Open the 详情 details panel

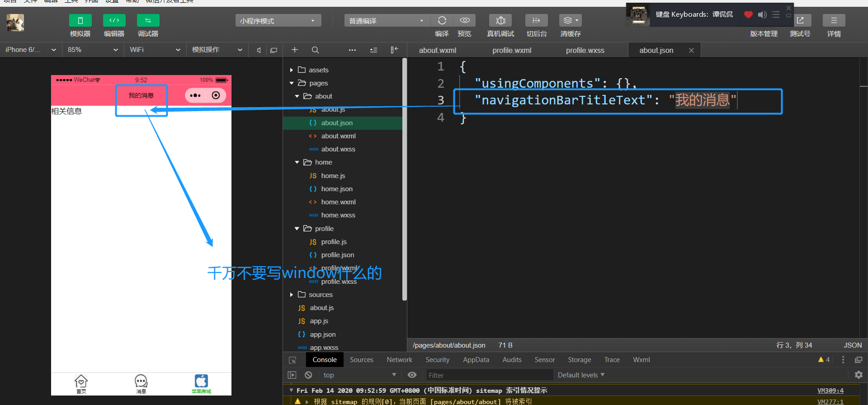coord(834,21)
